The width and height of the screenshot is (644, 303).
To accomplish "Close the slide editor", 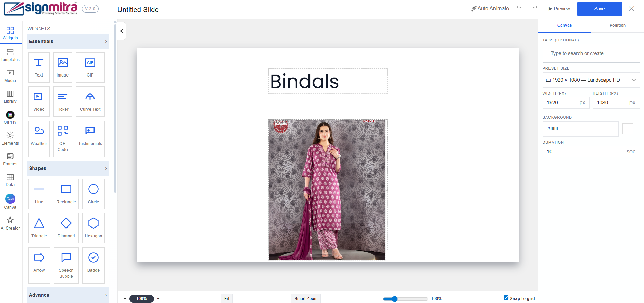I will point(632,9).
